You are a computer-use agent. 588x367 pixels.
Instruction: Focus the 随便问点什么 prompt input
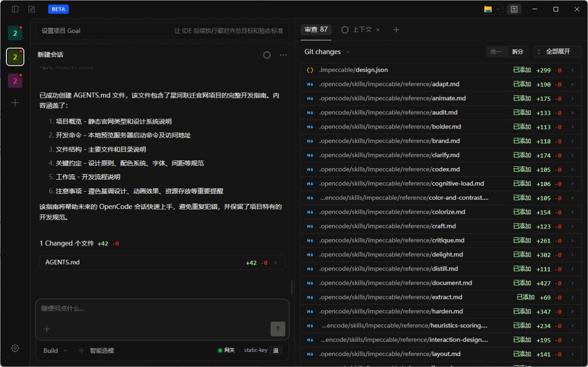[x=162, y=309]
